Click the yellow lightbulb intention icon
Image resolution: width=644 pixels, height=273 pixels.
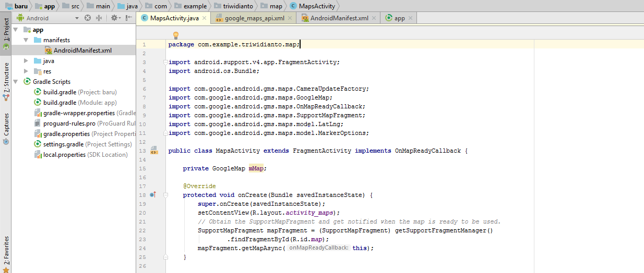pyautogui.click(x=176, y=35)
